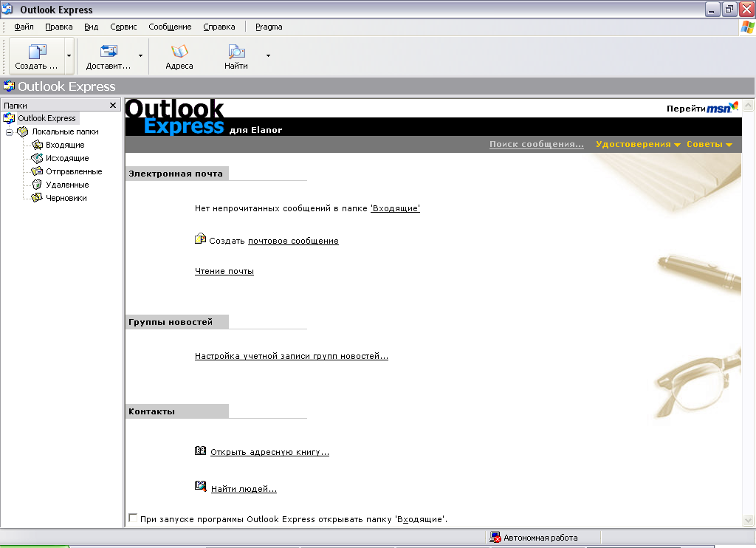Click the почтовое сообщение link
The height and width of the screenshot is (548, 756).
[x=293, y=241]
